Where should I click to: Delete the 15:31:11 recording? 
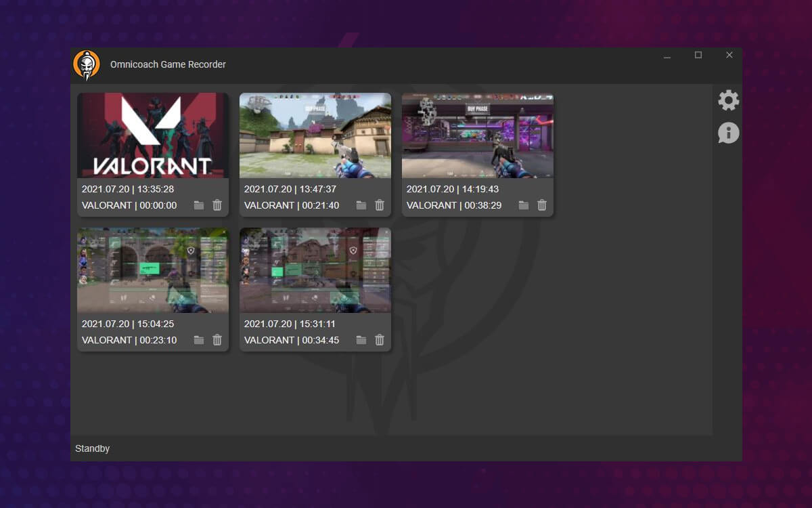tap(380, 340)
